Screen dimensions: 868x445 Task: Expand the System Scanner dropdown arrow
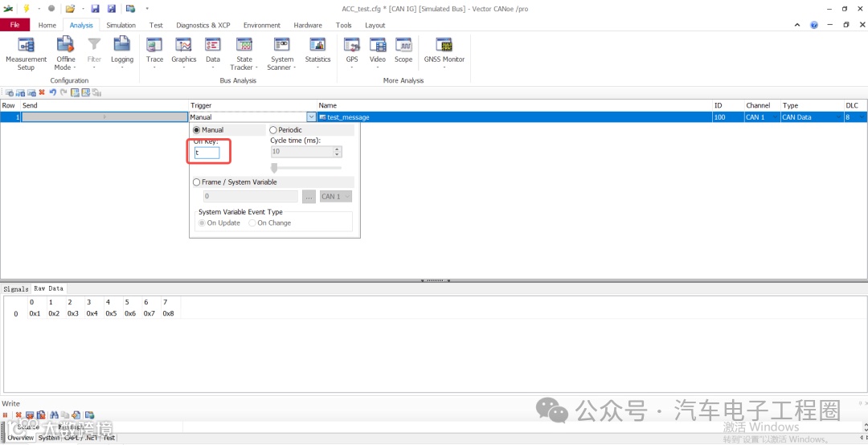point(295,68)
